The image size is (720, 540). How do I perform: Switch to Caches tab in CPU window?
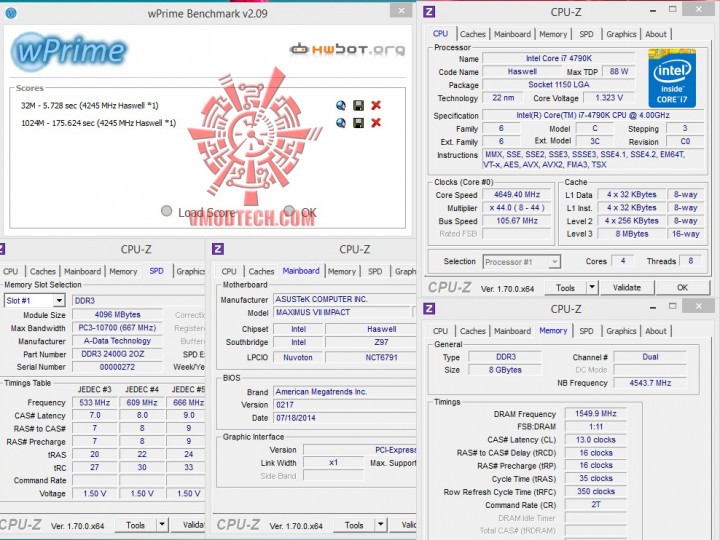click(472, 34)
